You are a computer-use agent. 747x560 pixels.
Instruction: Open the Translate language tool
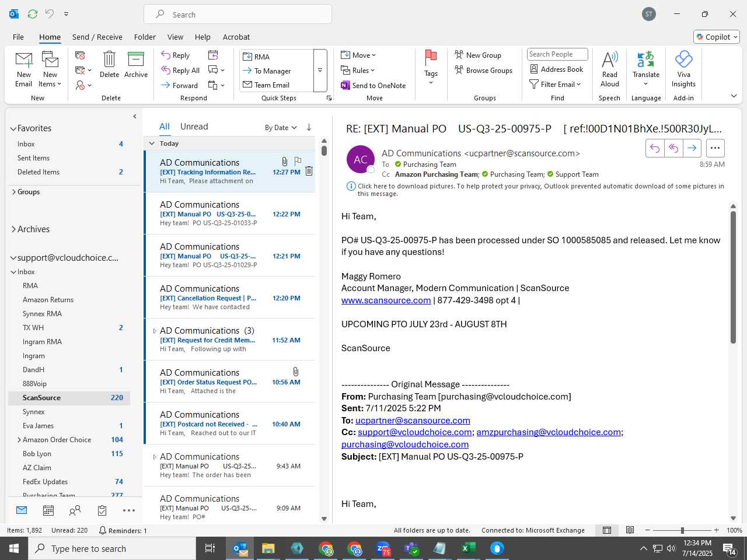coord(646,69)
